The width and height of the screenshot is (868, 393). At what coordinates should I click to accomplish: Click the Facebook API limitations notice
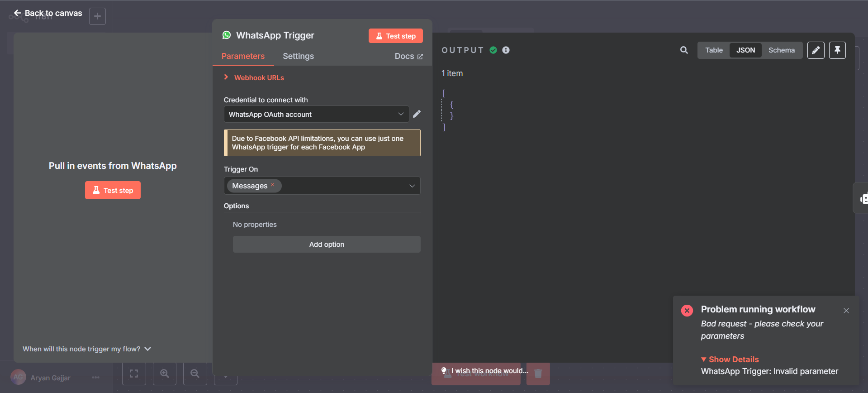(x=322, y=143)
